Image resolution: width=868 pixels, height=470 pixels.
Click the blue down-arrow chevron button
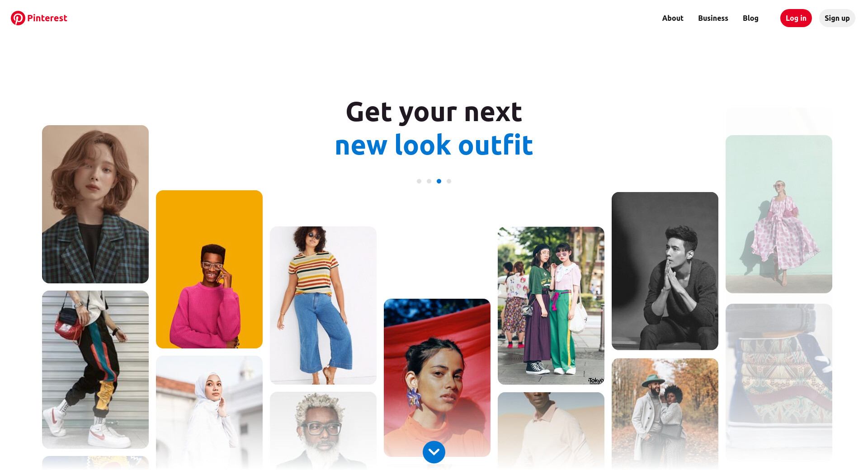click(x=434, y=452)
